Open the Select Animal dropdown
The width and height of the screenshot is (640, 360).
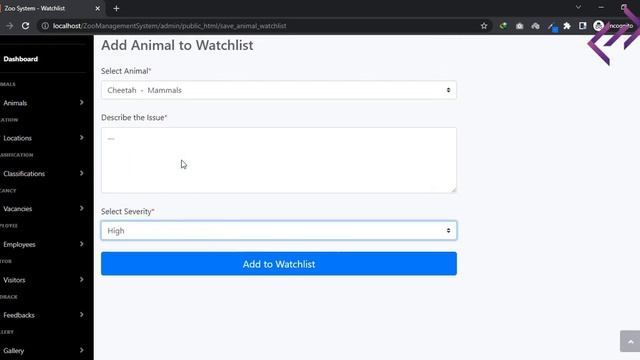click(279, 90)
